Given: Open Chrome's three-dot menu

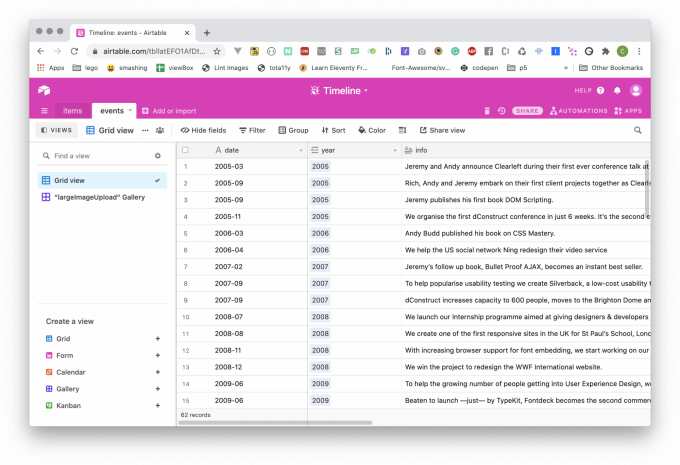Looking at the screenshot, I should [639, 51].
